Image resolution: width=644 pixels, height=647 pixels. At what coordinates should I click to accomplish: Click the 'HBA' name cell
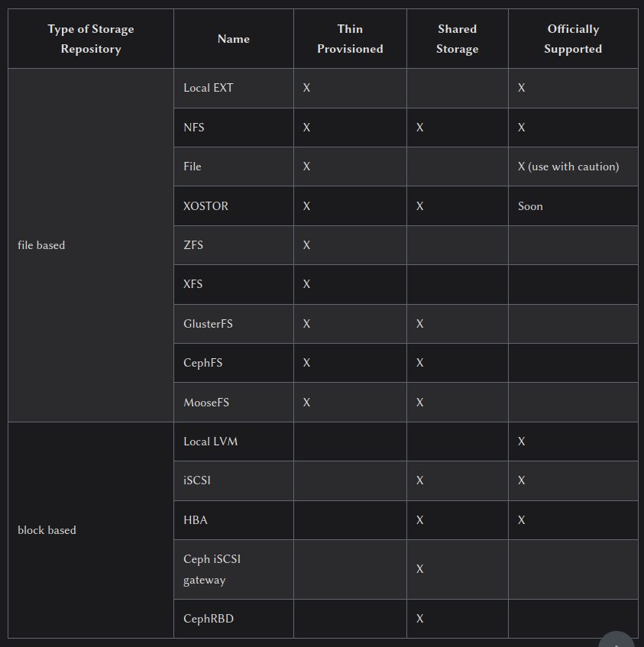pyautogui.click(x=196, y=520)
